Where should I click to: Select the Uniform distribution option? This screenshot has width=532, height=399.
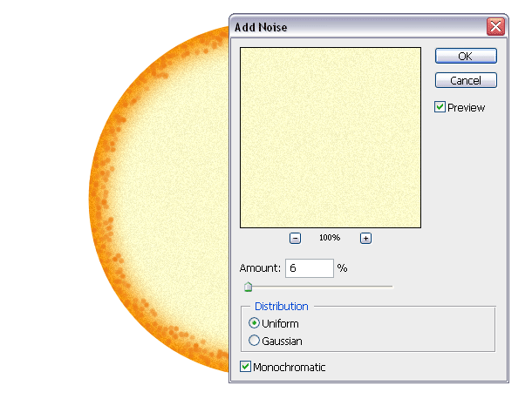pos(255,323)
